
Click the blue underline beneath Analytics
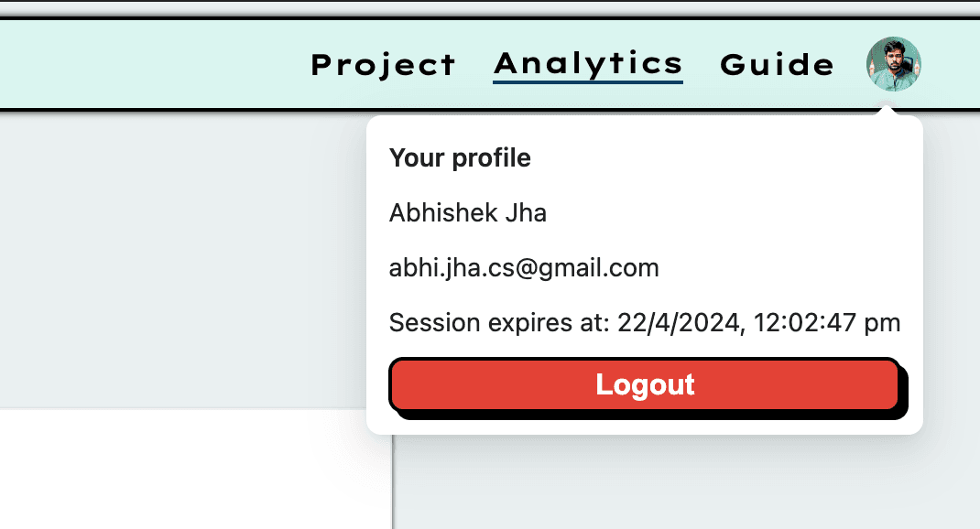[588, 81]
